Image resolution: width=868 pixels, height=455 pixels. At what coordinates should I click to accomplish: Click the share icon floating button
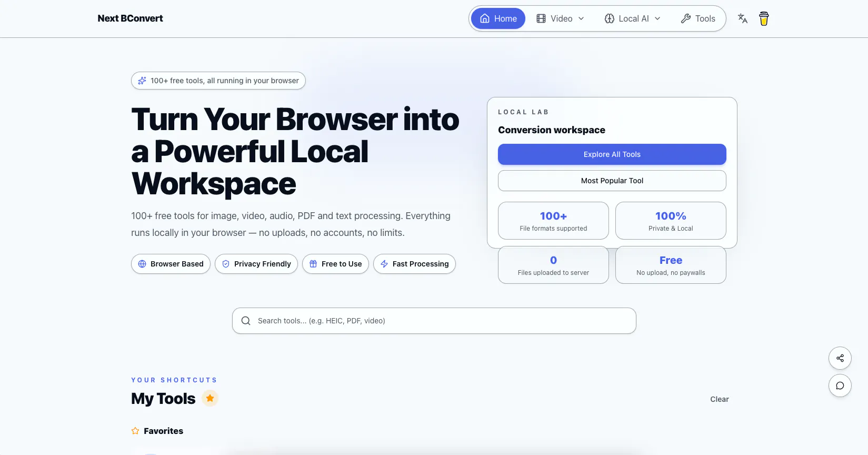[x=840, y=358]
